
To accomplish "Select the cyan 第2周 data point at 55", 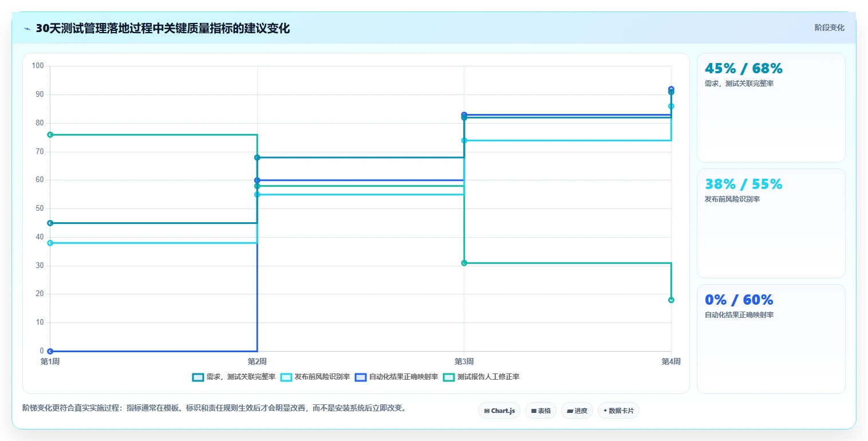I will tap(257, 195).
